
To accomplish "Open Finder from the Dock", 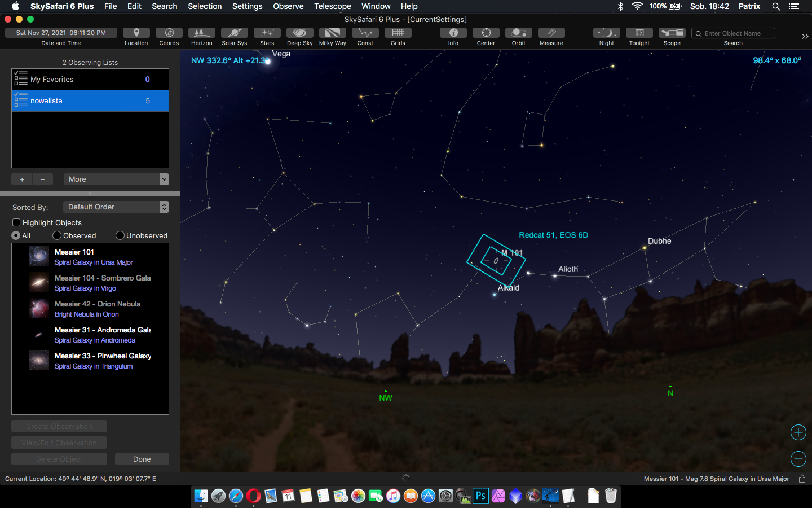I will coord(201,496).
